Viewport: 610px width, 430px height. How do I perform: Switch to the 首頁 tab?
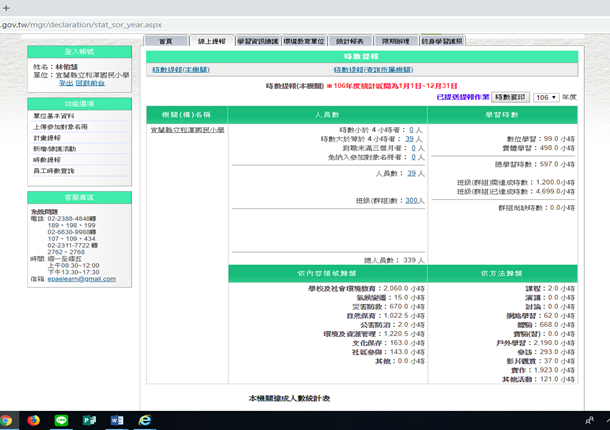[166, 41]
